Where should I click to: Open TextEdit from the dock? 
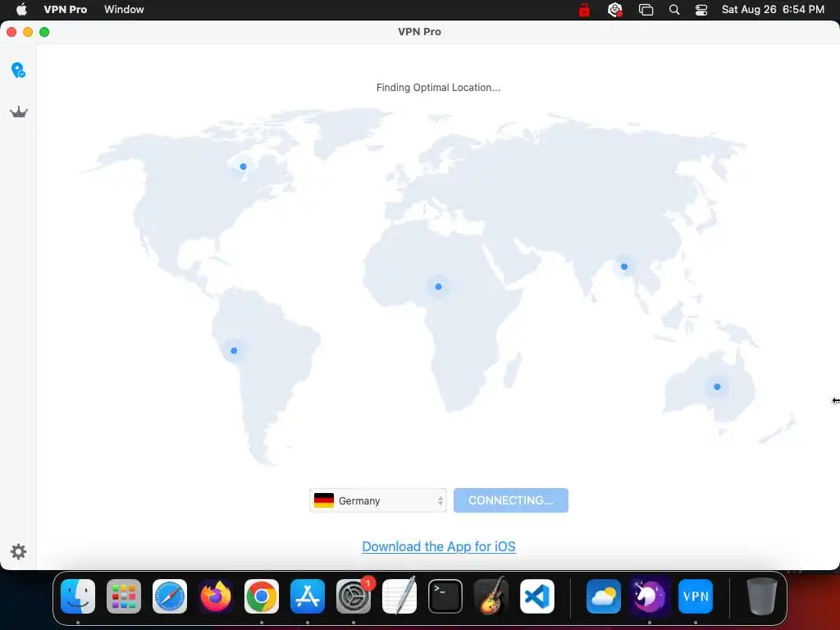pos(399,596)
